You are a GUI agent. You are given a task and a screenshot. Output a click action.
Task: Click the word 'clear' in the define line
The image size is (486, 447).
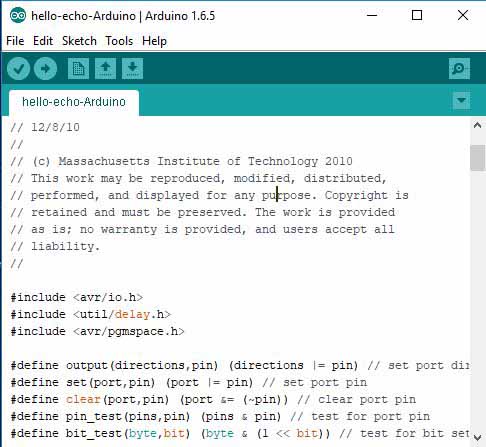83,399
